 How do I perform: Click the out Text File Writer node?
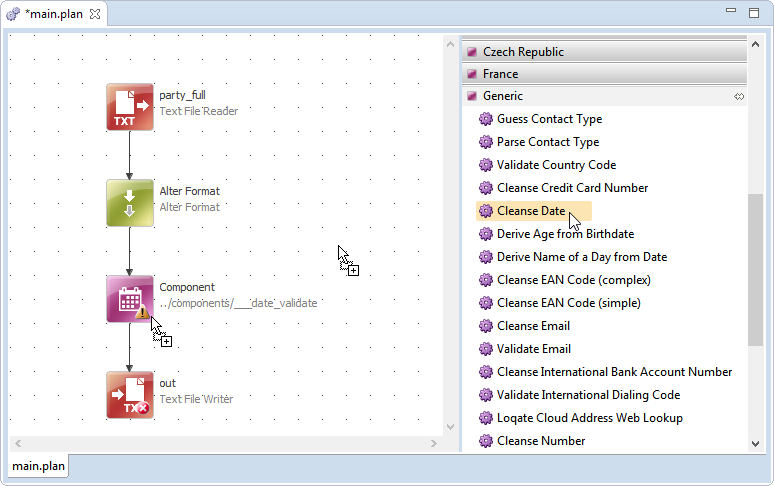(130, 395)
